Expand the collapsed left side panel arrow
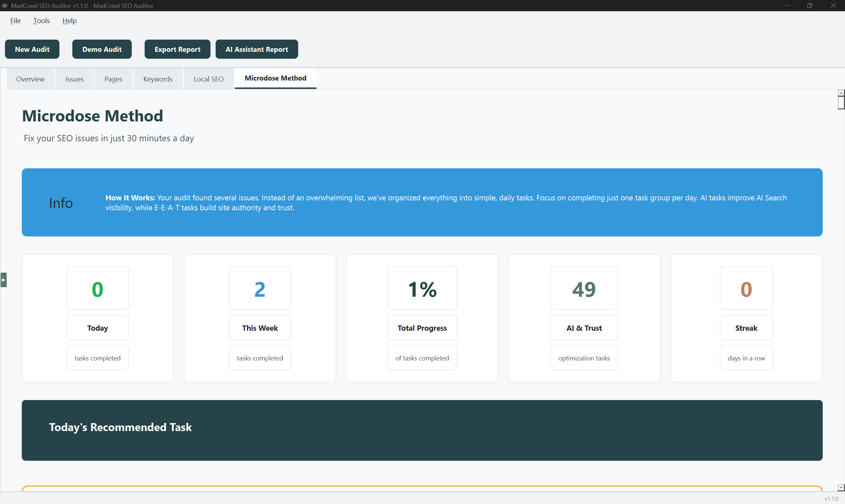 3,280
